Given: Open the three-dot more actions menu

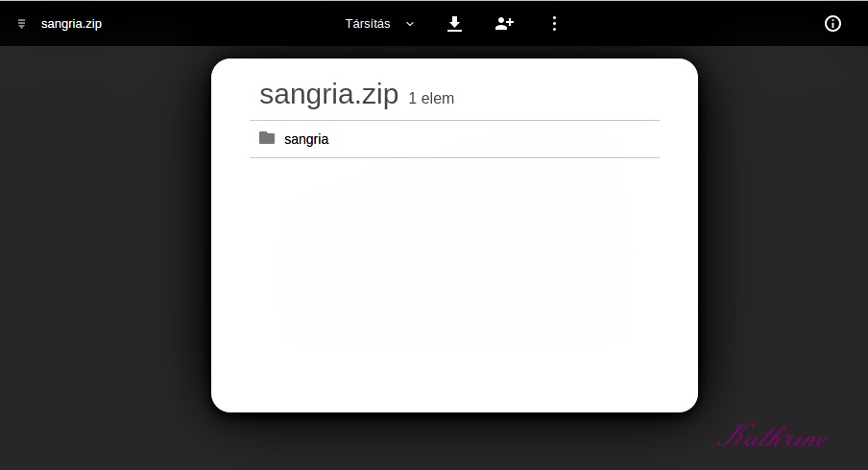Looking at the screenshot, I should [x=554, y=23].
